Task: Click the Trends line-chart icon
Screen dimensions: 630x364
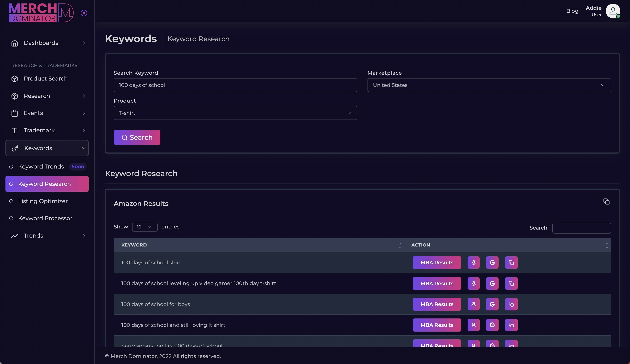Action: click(15, 236)
